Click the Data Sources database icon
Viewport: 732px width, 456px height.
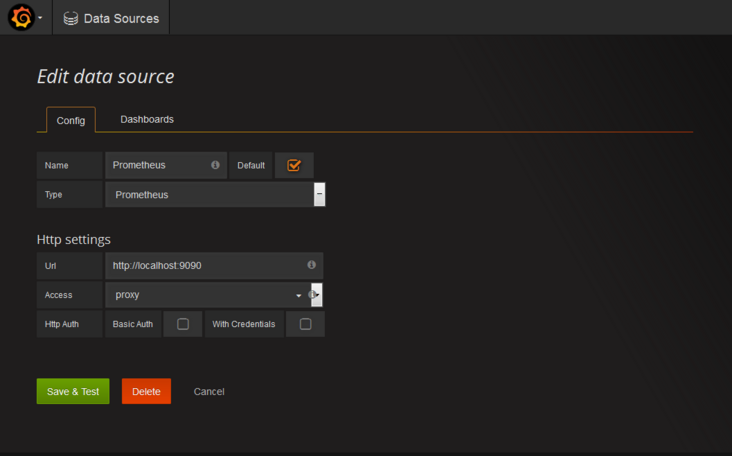coord(70,18)
